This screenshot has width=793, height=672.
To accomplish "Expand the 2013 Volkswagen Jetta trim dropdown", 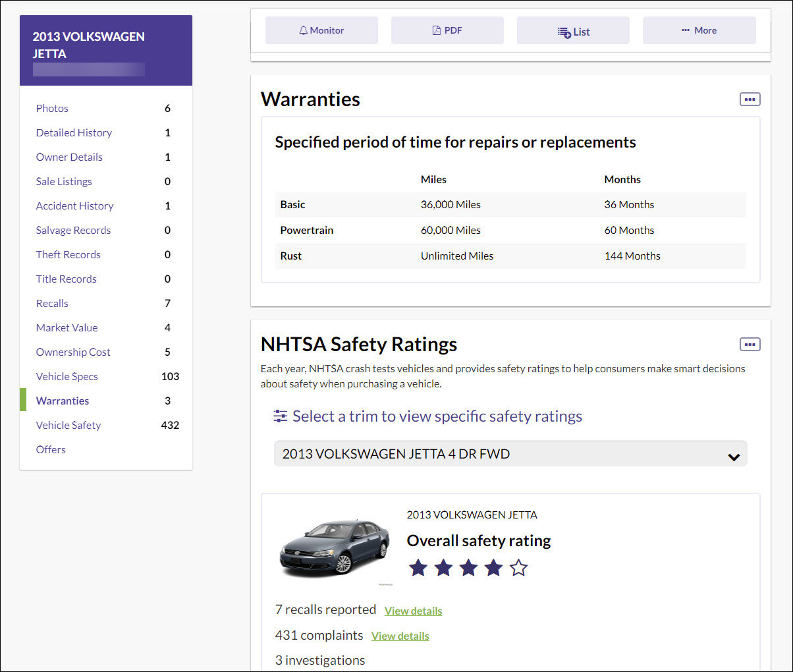I will [x=510, y=453].
